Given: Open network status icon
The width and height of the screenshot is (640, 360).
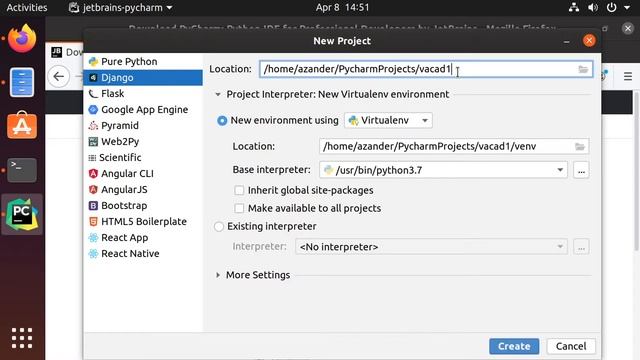Looking at the screenshot, I should (x=574, y=7).
